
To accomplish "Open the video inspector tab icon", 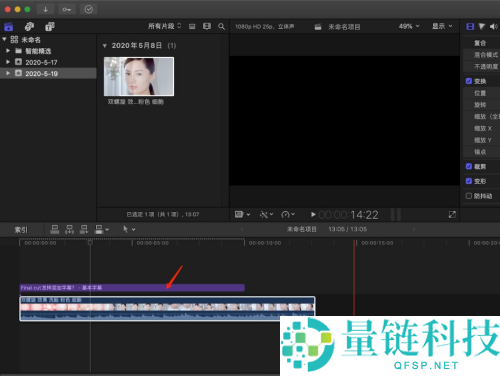I will pyautogui.click(x=470, y=26).
